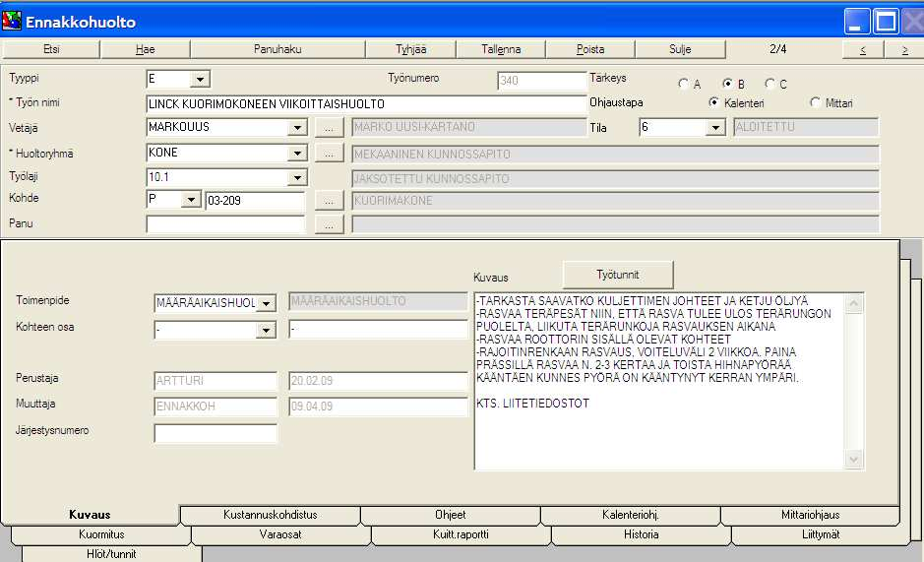
Task: Save the record with Tallenna
Action: (x=501, y=49)
